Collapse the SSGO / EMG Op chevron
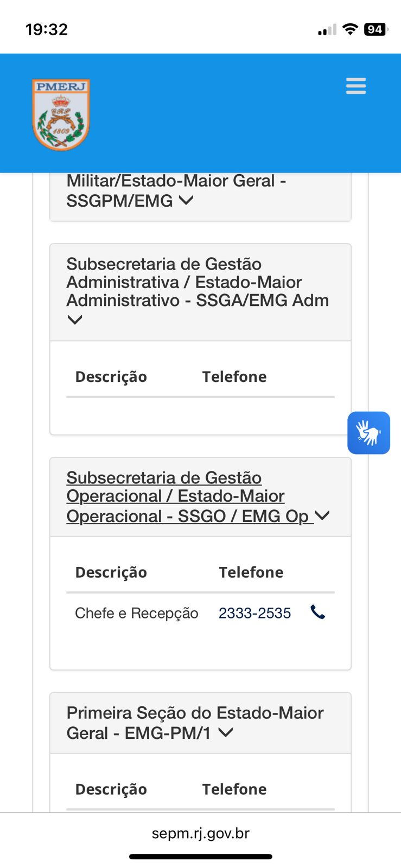401x868 pixels. click(322, 515)
